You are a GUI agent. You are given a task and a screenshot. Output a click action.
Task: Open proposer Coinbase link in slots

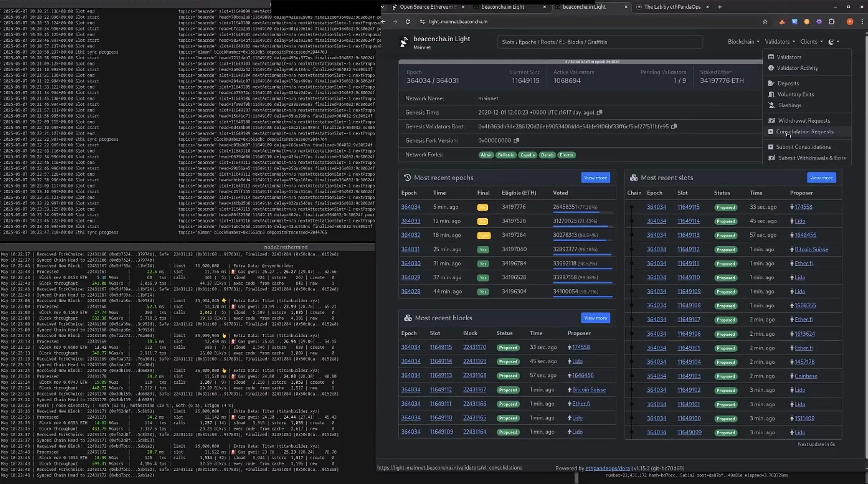(x=806, y=376)
